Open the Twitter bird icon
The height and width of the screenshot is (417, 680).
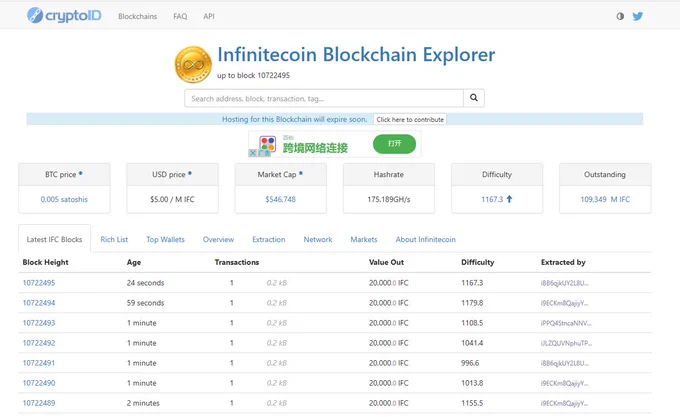coord(638,16)
